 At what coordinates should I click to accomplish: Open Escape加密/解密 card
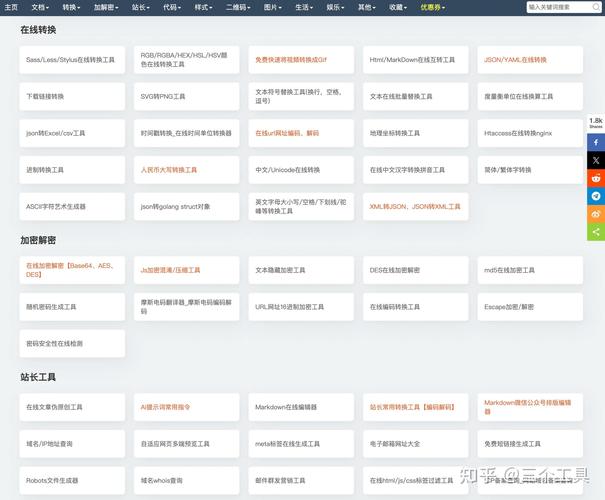[530, 307]
